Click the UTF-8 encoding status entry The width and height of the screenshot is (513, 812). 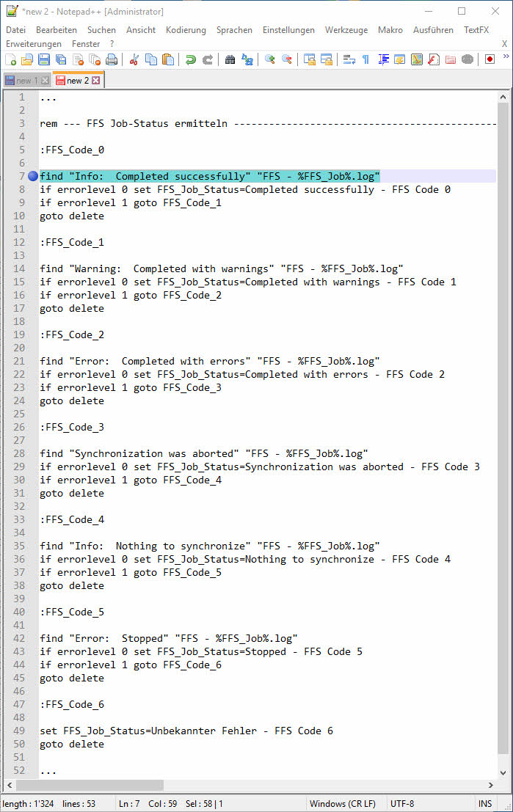pyautogui.click(x=402, y=804)
